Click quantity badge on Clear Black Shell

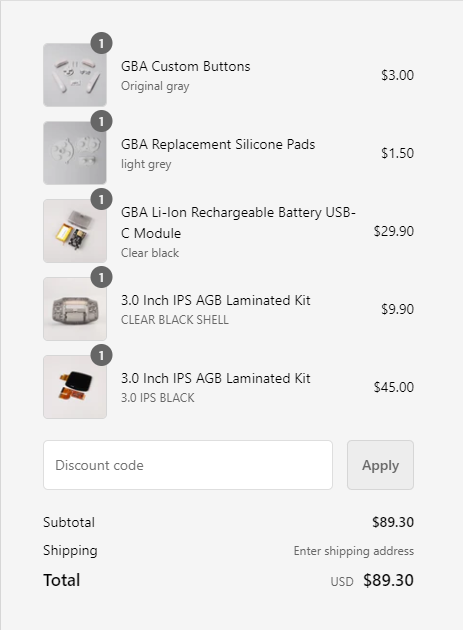pos(101,277)
